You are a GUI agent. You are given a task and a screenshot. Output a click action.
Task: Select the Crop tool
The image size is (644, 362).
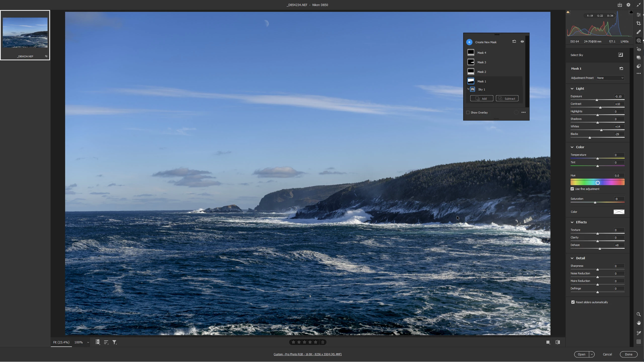(638, 23)
